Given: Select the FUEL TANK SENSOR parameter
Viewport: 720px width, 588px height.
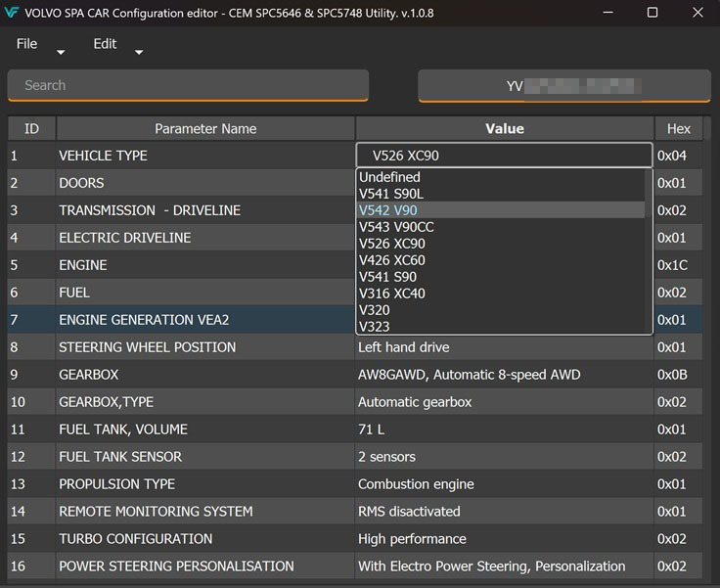Looking at the screenshot, I should (204, 457).
